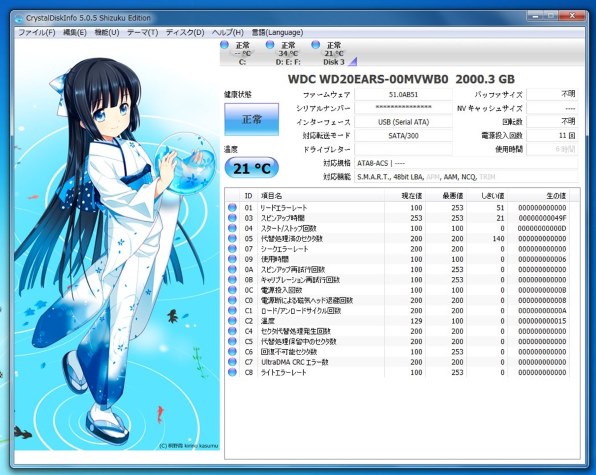
Task: Open the 言語(Language) menu
Action: 277,33
